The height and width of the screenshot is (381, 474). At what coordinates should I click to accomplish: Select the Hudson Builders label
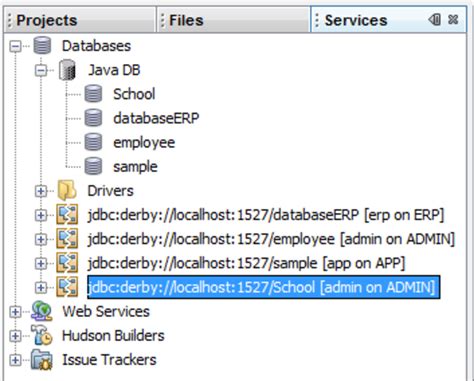[113, 335]
